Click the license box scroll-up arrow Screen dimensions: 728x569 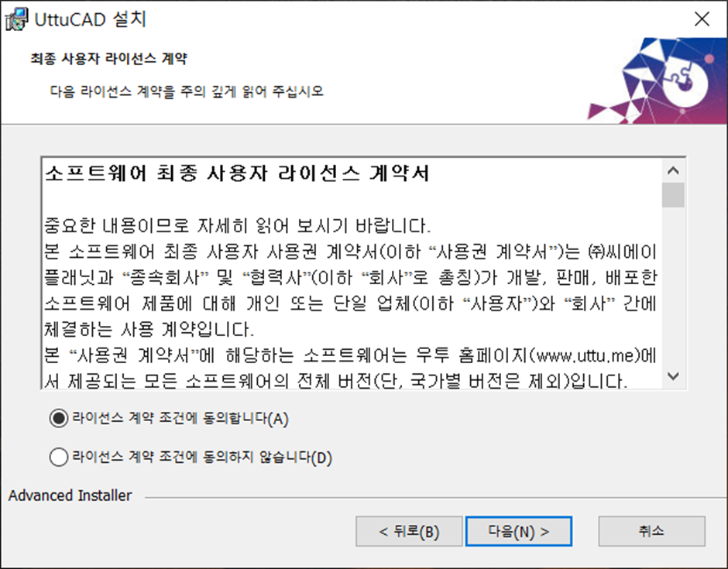[673, 171]
